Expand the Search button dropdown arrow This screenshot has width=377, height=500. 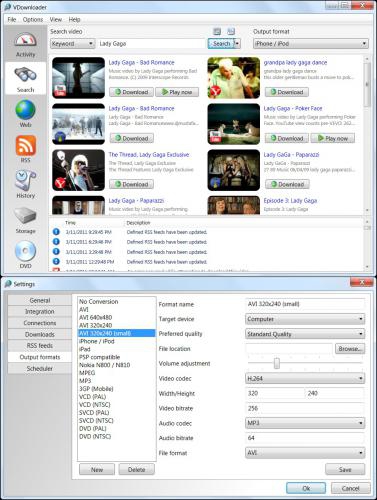pyautogui.click(x=237, y=44)
